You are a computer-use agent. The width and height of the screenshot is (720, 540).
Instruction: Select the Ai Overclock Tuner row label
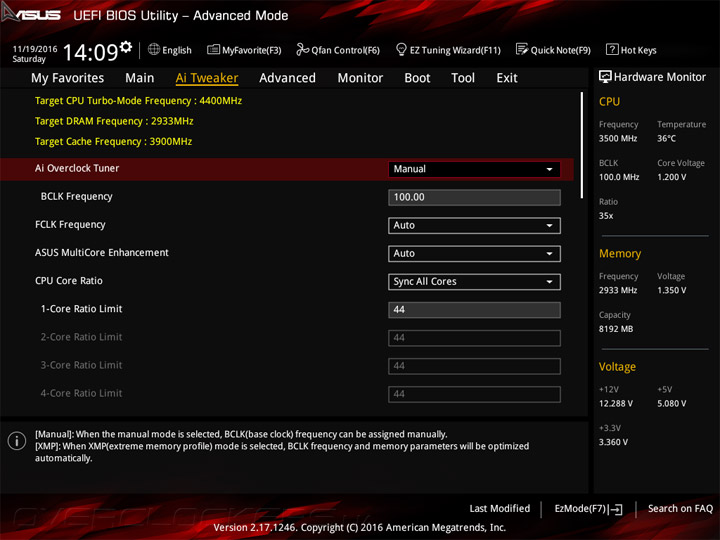coord(77,168)
